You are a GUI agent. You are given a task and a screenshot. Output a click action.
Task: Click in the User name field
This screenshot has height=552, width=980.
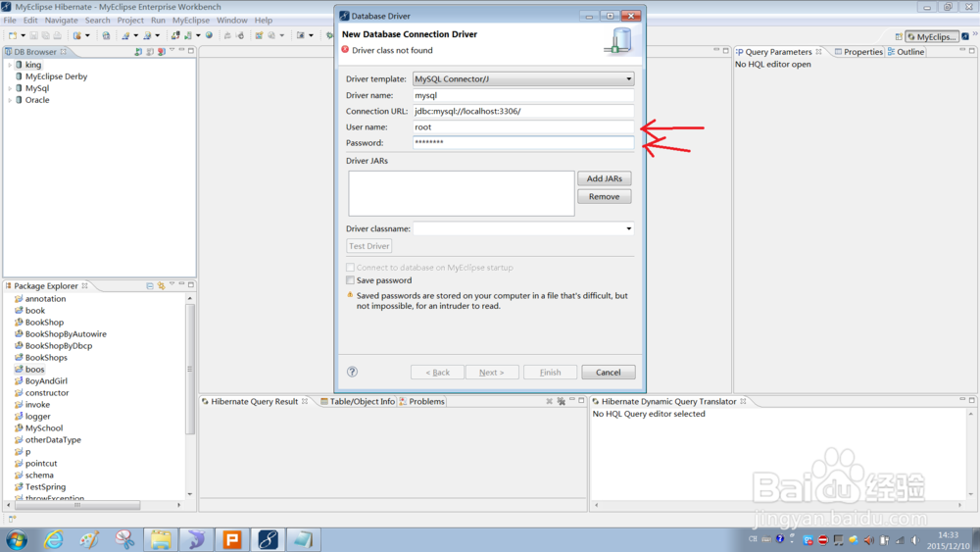click(523, 126)
